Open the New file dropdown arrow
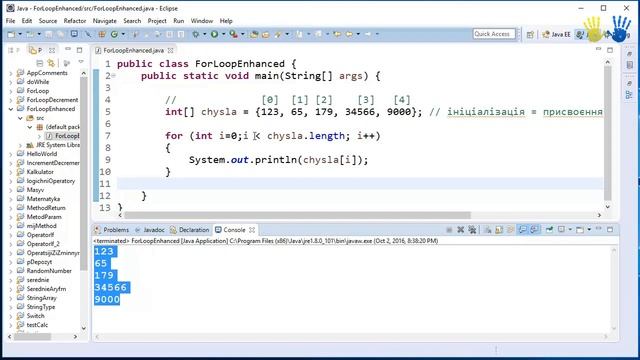 pyautogui.click(x=20, y=34)
